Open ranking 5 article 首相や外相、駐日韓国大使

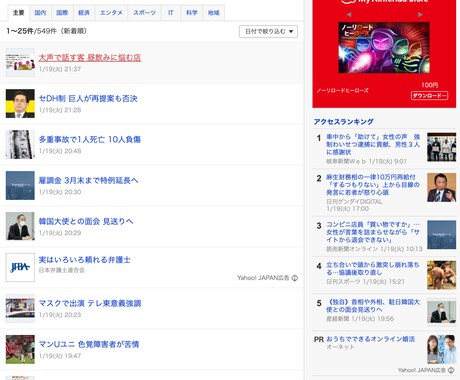point(372,306)
